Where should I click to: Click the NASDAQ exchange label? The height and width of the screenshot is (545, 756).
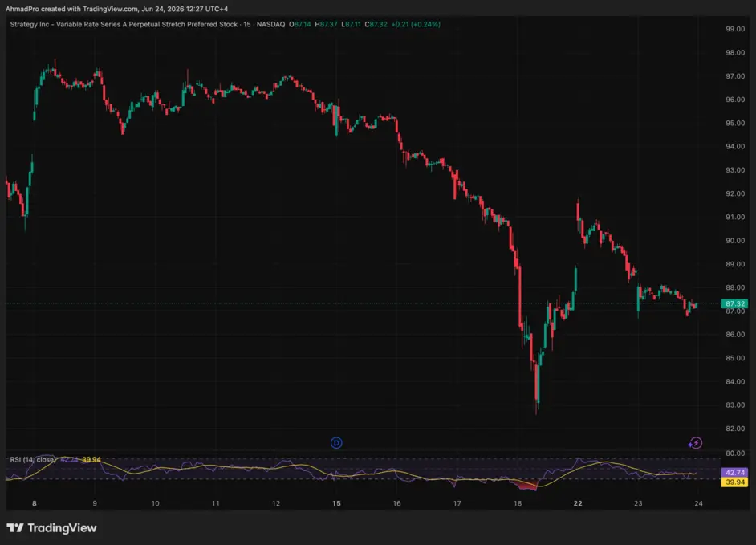pos(270,24)
